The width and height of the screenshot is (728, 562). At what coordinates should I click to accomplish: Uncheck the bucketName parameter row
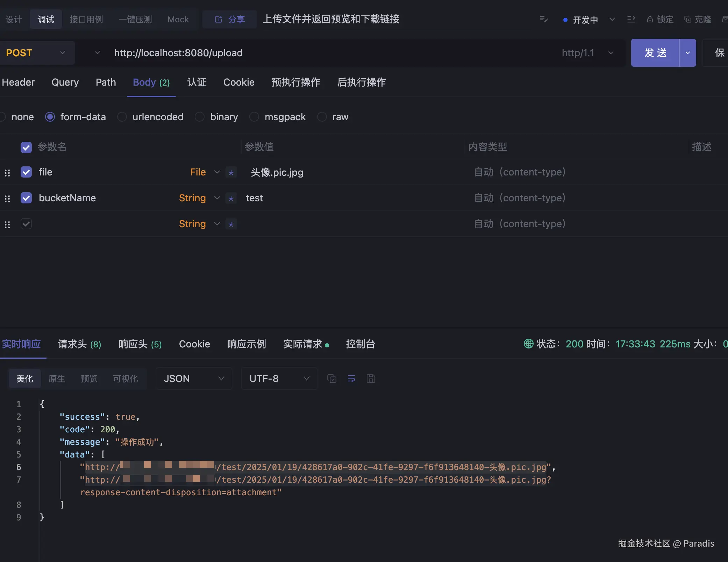pyautogui.click(x=26, y=198)
